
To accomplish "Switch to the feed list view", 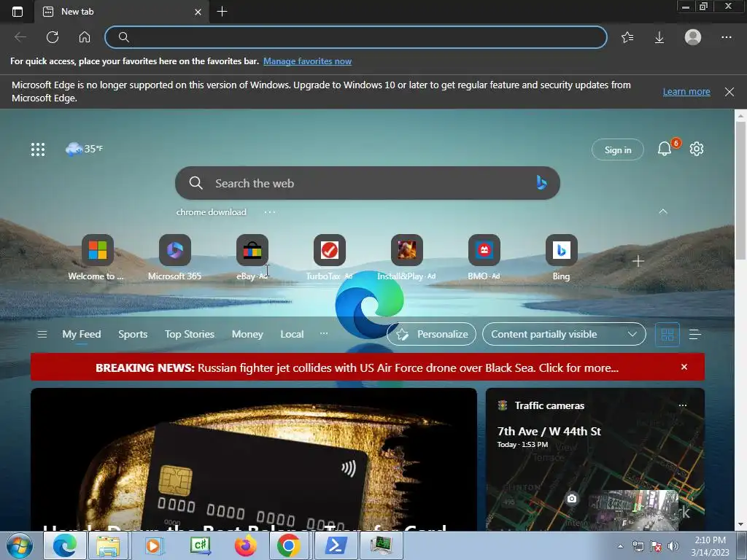I will (695, 335).
